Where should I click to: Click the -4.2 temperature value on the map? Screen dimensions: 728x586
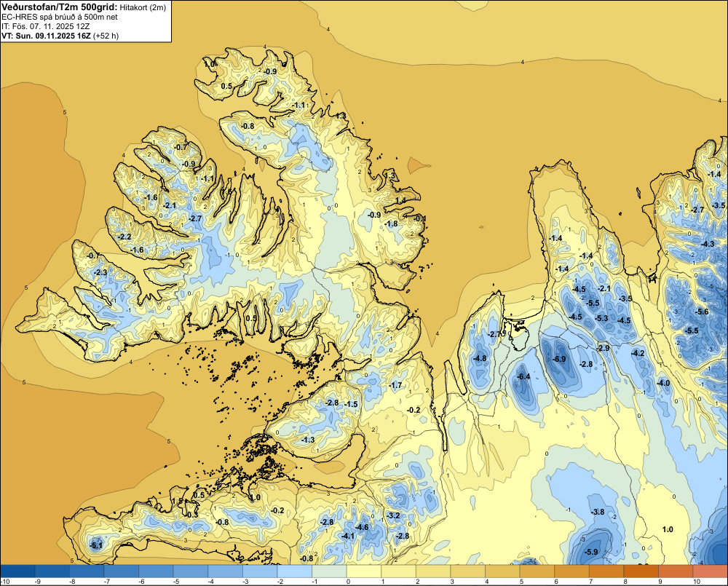[x=638, y=353]
